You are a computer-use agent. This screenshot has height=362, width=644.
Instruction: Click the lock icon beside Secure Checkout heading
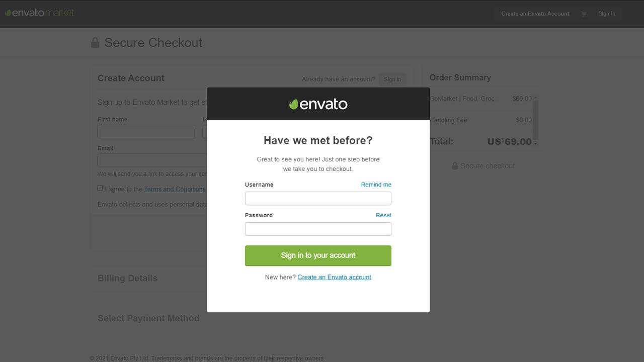click(x=95, y=43)
